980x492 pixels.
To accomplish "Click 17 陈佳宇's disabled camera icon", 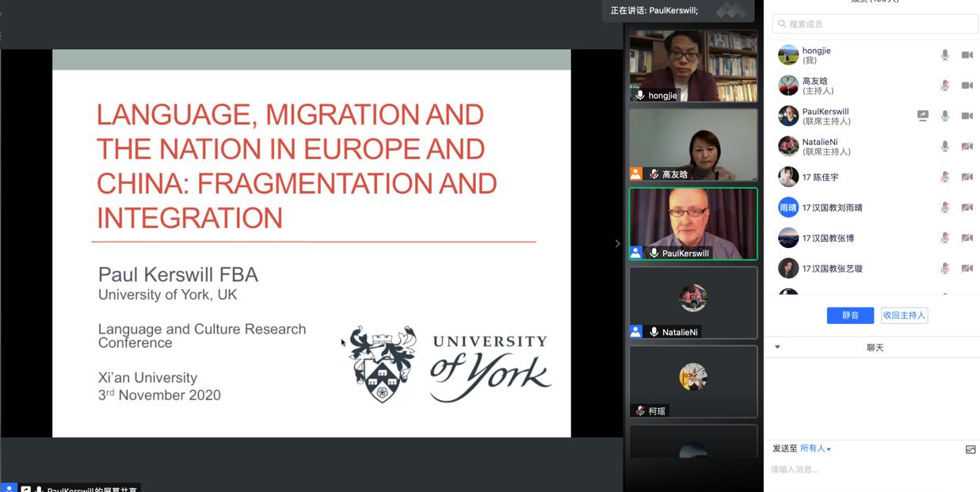I will (x=967, y=177).
